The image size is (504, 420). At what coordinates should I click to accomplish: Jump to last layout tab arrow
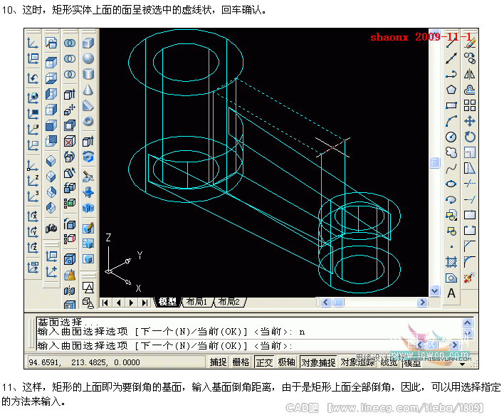(x=145, y=303)
